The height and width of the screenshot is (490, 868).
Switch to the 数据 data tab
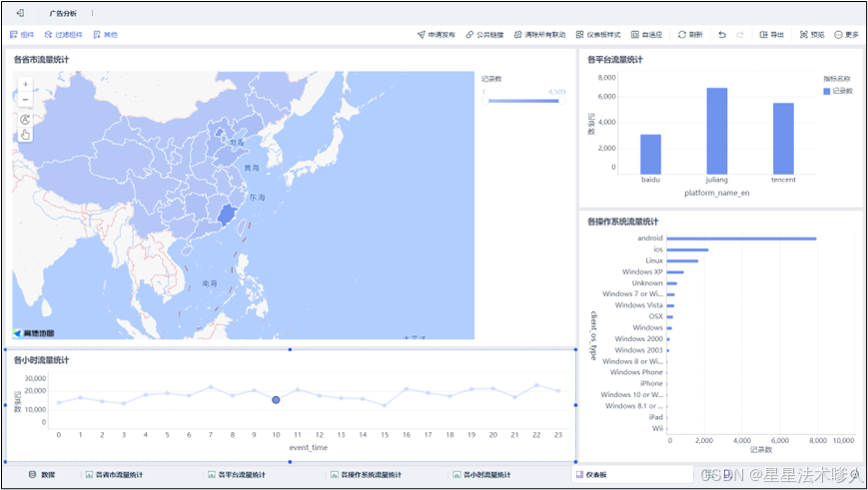coord(43,474)
